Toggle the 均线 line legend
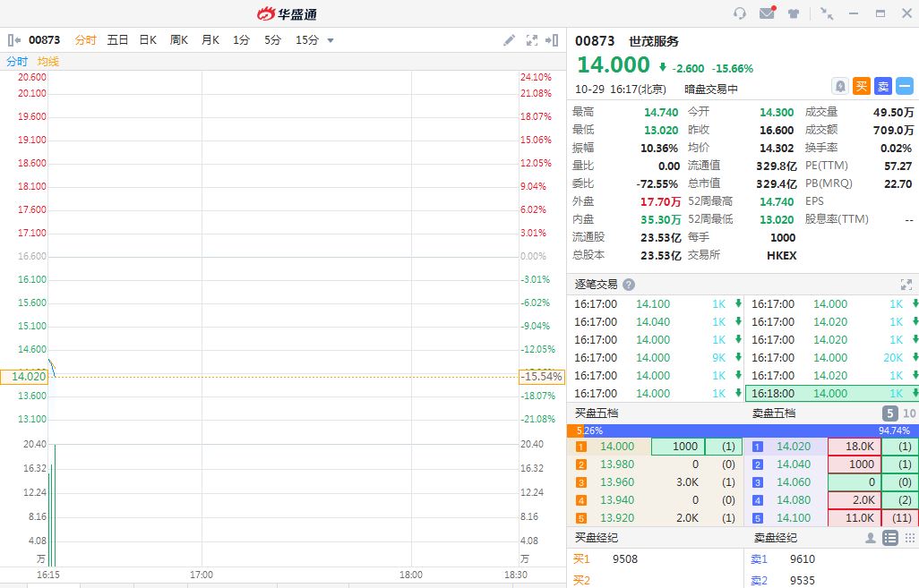Viewport: 919px width, 588px height. pos(48,62)
